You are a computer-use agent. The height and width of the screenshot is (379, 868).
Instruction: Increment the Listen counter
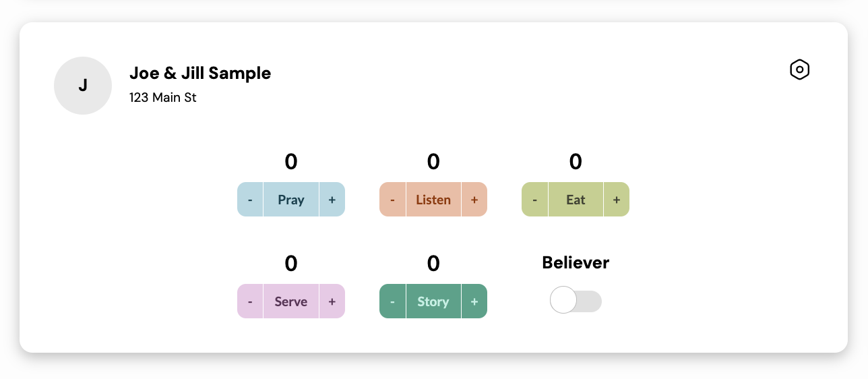pos(474,200)
